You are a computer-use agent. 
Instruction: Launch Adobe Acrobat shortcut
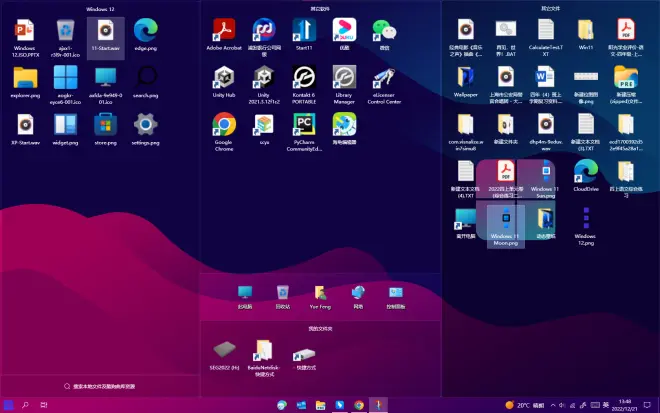(x=224, y=35)
